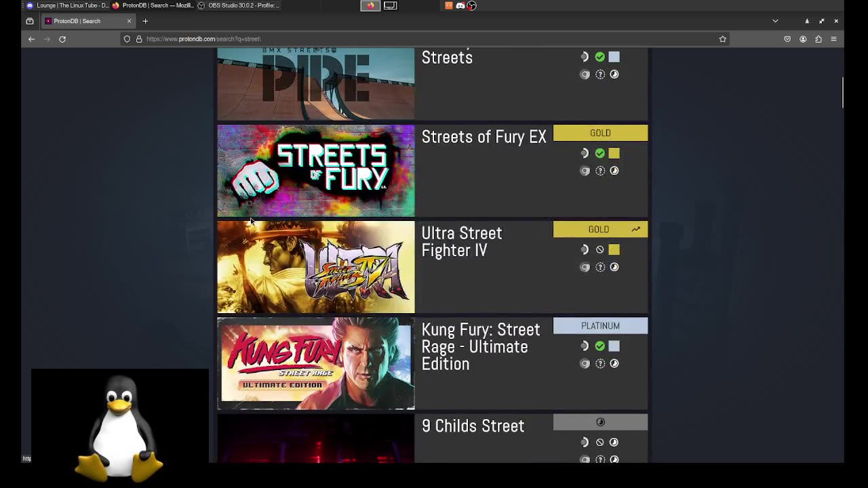Click BMX Streets Pipe thumbnail
Screen dimensions: 868x488
[315, 83]
